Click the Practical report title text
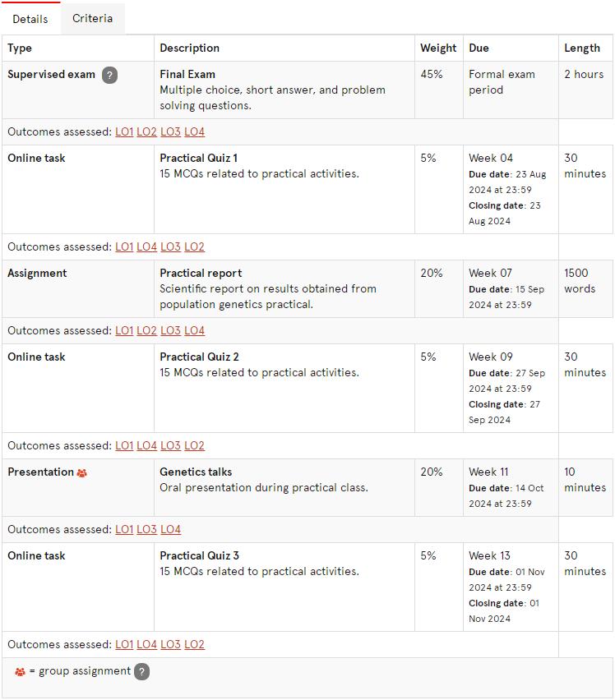The height and width of the screenshot is (700, 615). (x=201, y=274)
